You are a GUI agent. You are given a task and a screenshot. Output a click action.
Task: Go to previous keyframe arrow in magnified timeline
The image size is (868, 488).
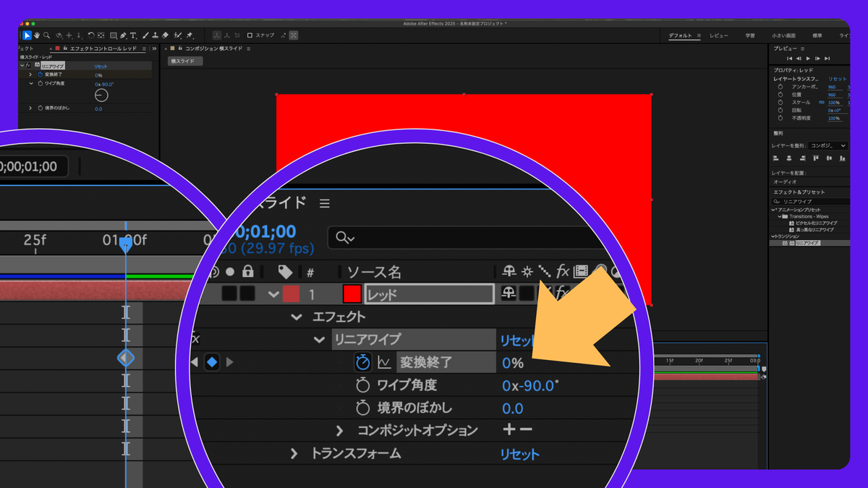tap(194, 362)
